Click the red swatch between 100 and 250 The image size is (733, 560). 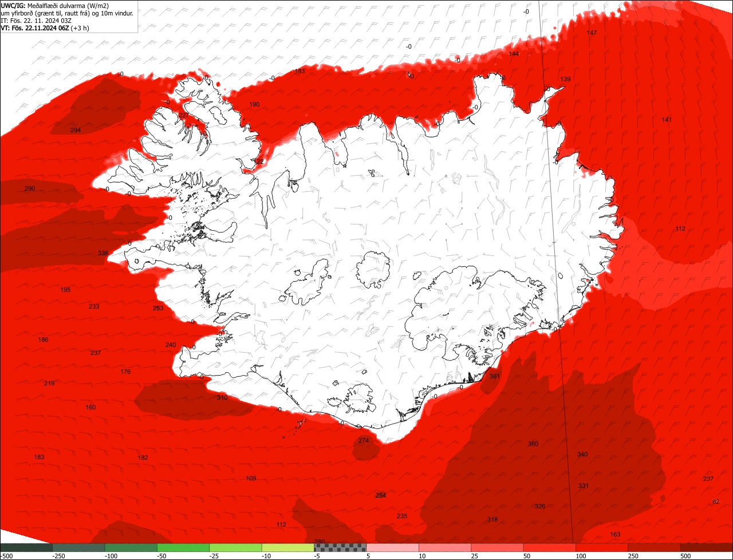coord(602,547)
